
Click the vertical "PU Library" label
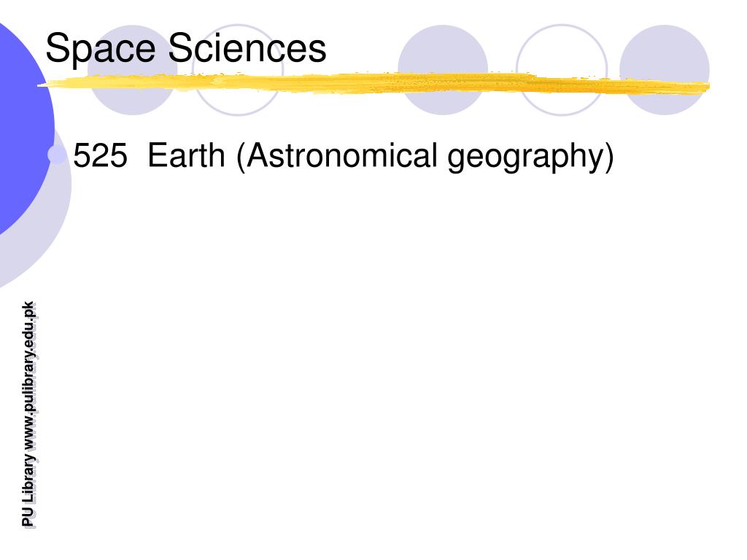[29, 491]
